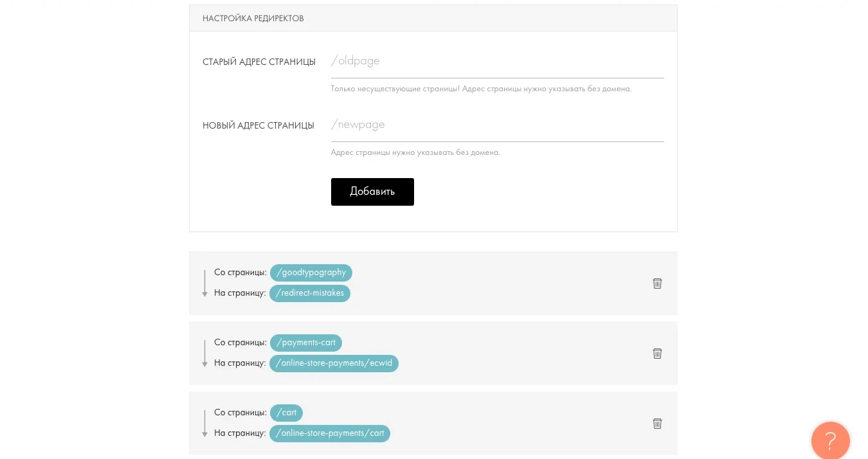This screenshot has width=868, height=459.
Task: Click the Старый адрес страницы label
Action: click(259, 62)
